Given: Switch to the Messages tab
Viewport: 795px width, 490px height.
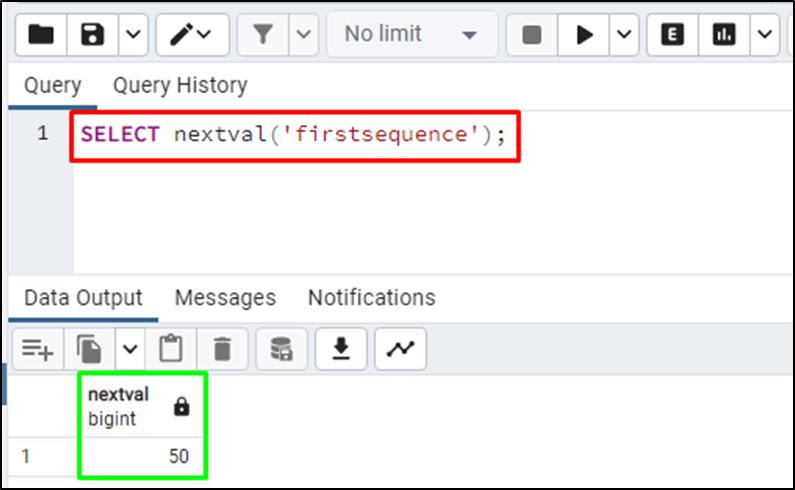Looking at the screenshot, I should pos(225,297).
